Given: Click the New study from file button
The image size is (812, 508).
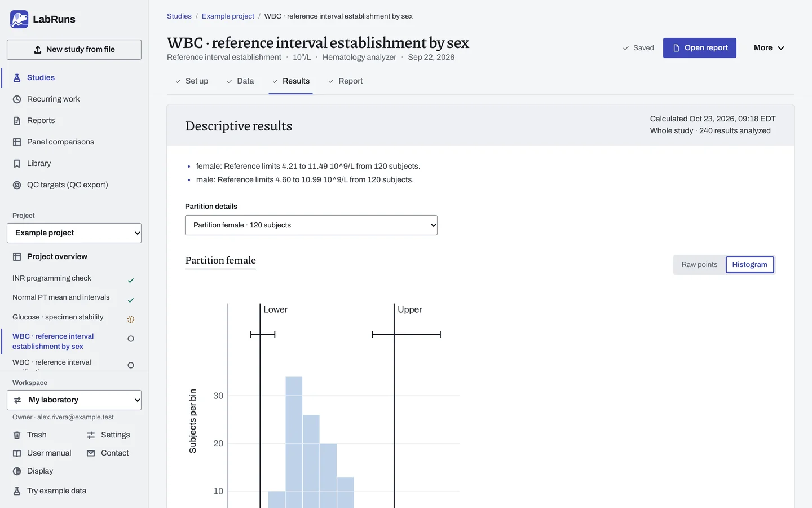Looking at the screenshot, I should pos(74,50).
